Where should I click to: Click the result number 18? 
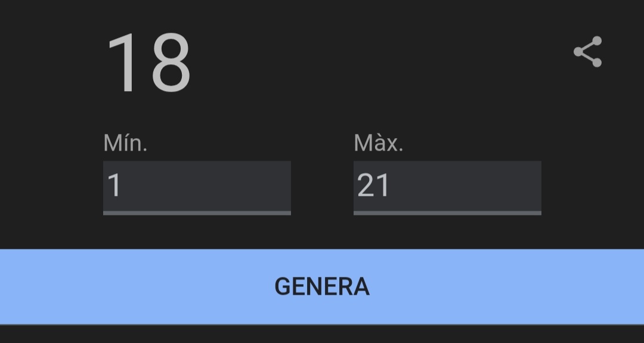(x=148, y=63)
